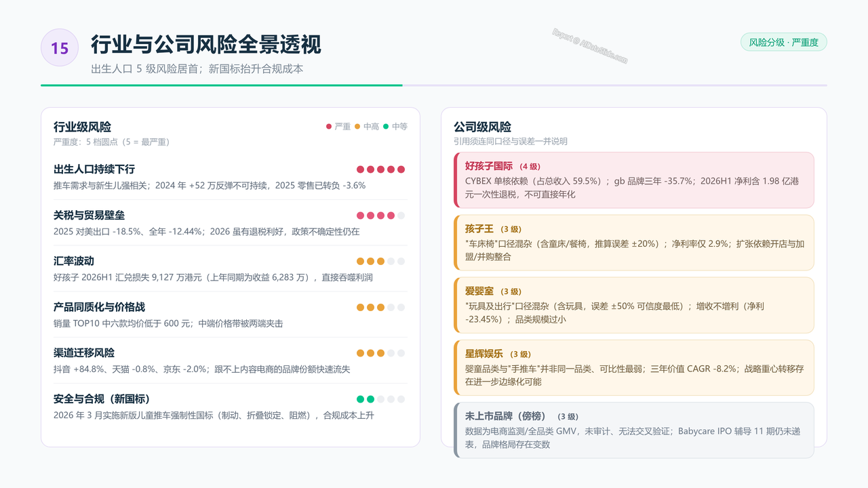Viewport: 868px width, 488px height.
Task: Click the orange 中高 legend dot
Action: 357,127
